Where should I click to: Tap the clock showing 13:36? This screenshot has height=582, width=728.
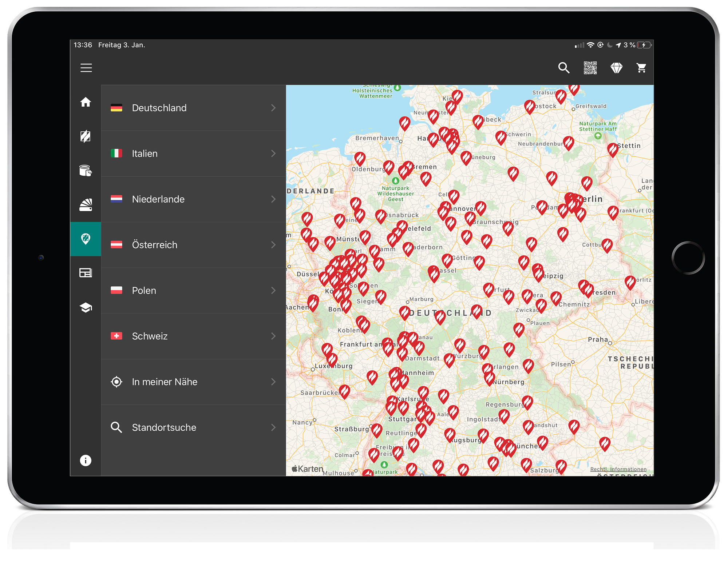click(x=83, y=45)
